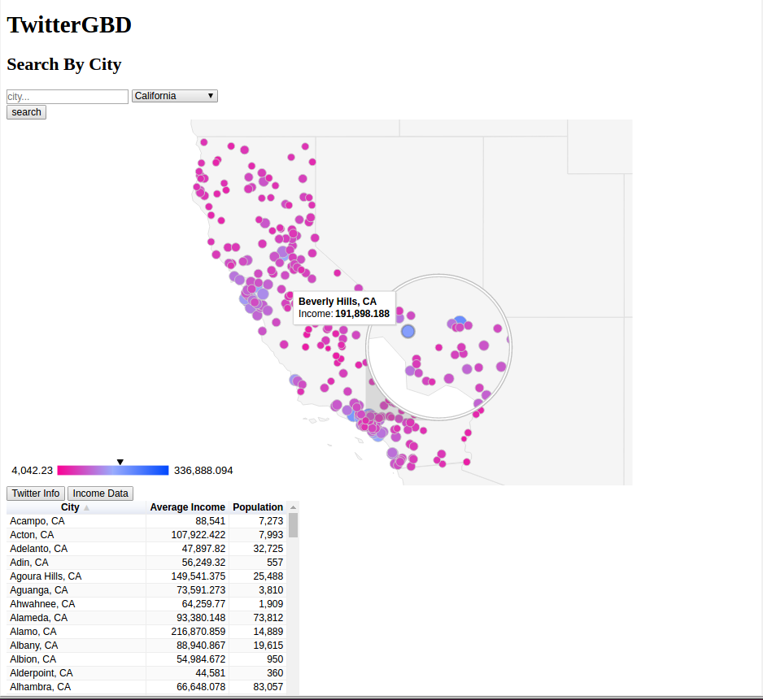The image size is (763, 700).
Task: Click the Search By City heading
Action: point(64,65)
